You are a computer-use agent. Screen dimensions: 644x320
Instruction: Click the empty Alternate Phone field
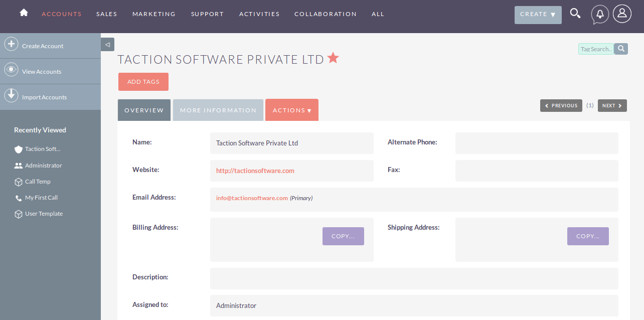point(537,143)
